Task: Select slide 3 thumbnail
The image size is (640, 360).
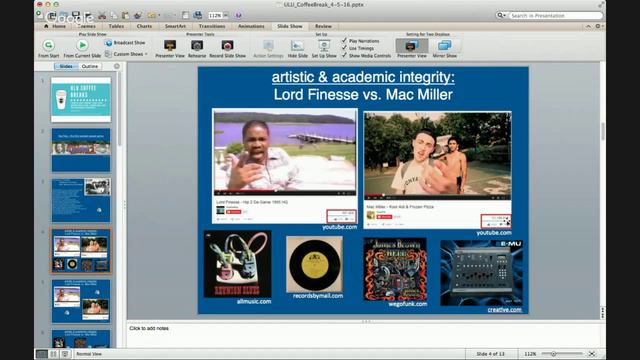Action: tap(81, 200)
